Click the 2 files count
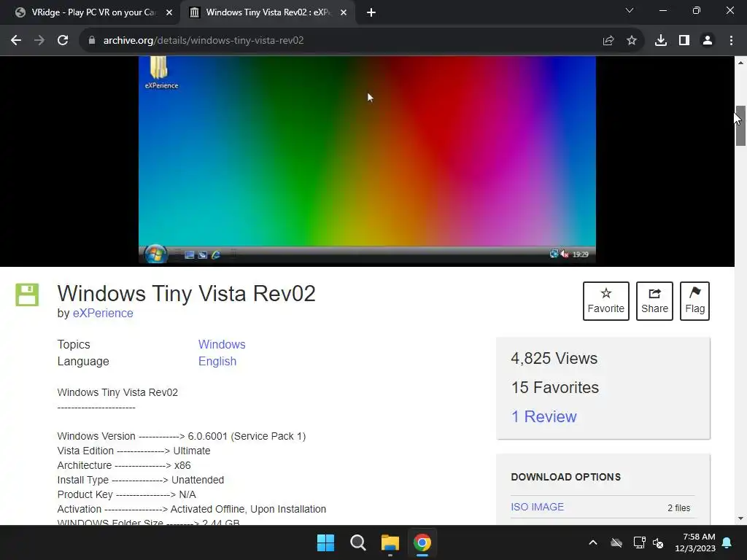 (x=679, y=508)
